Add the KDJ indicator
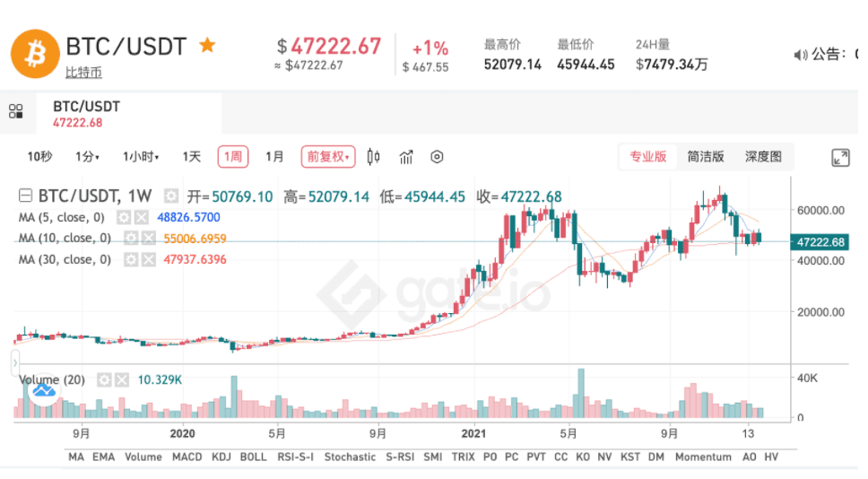 221,457
